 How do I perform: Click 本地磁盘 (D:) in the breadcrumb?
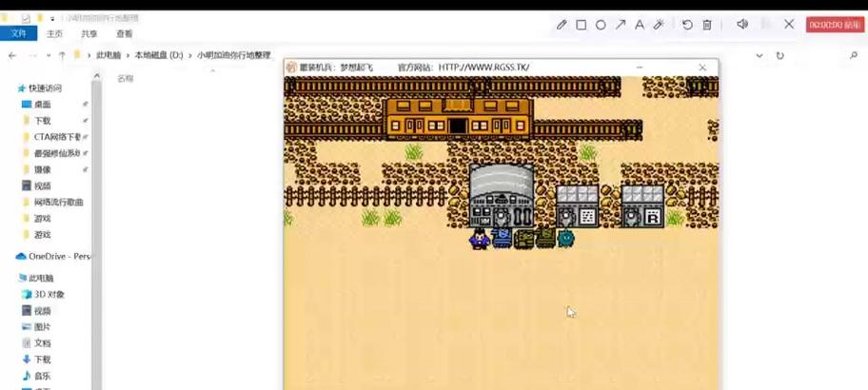(159, 55)
